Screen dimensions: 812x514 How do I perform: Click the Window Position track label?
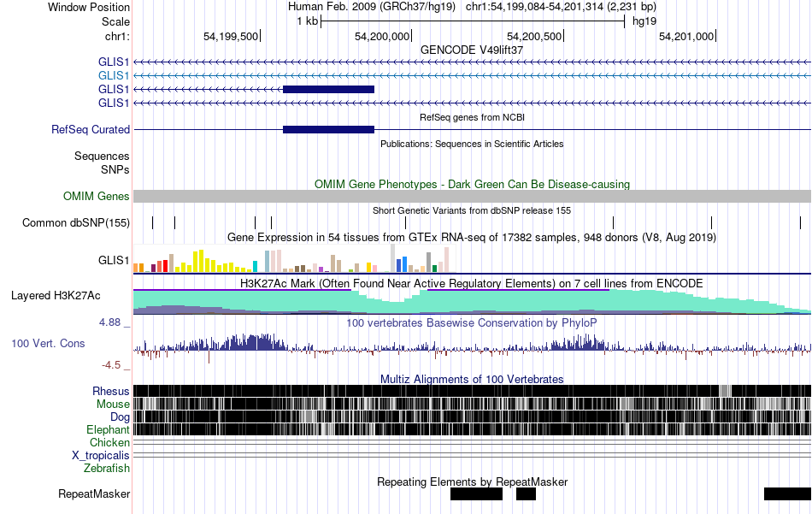click(x=89, y=7)
